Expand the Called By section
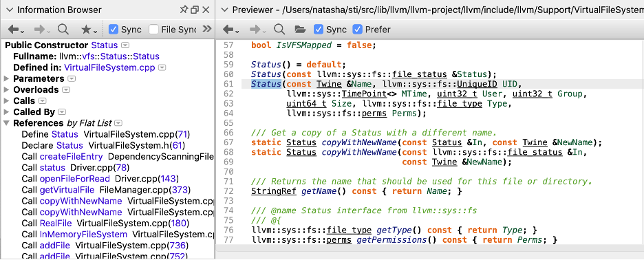Image resolution: width=644 pixels, height=260 pixels. click(x=7, y=111)
